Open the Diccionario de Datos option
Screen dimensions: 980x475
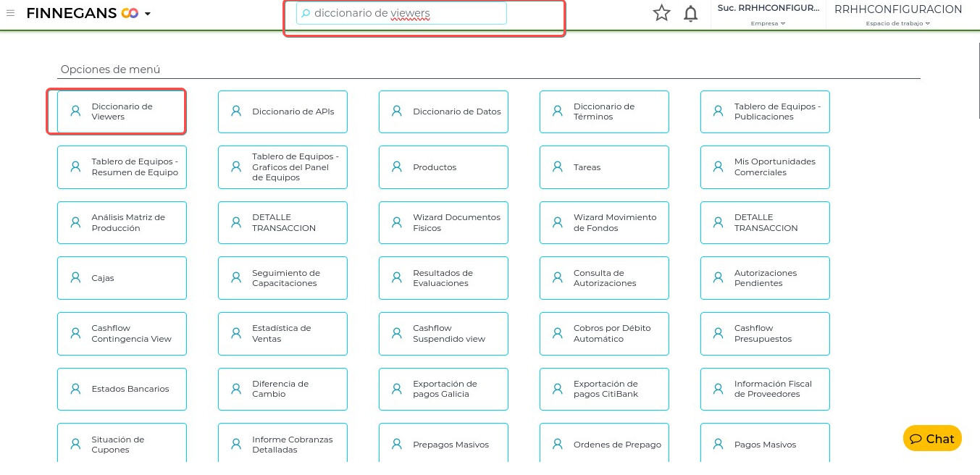pyautogui.click(x=443, y=112)
